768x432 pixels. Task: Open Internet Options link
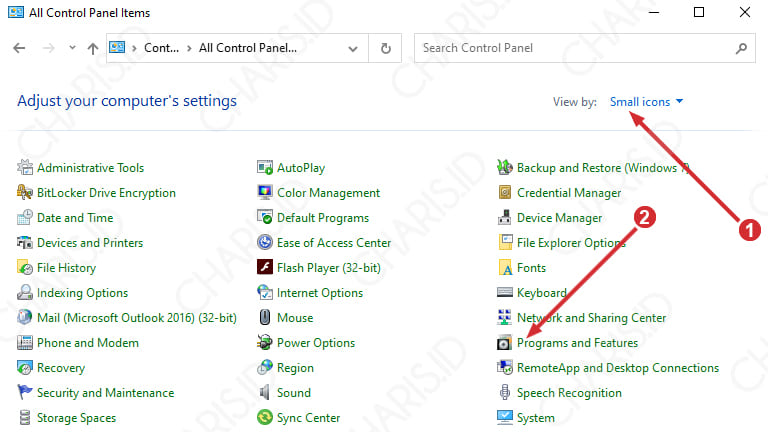pyautogui.click(x=320, y=293)
